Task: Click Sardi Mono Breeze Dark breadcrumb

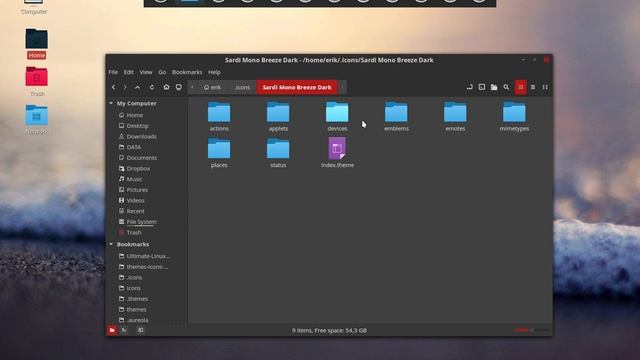Action: (x=297, y=87)
